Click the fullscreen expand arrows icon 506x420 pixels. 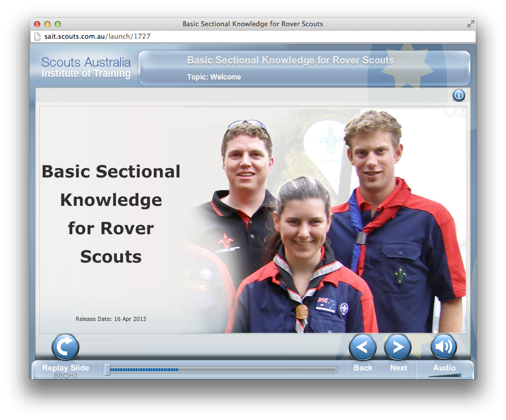pyautogui.click(x=471, y=24)
